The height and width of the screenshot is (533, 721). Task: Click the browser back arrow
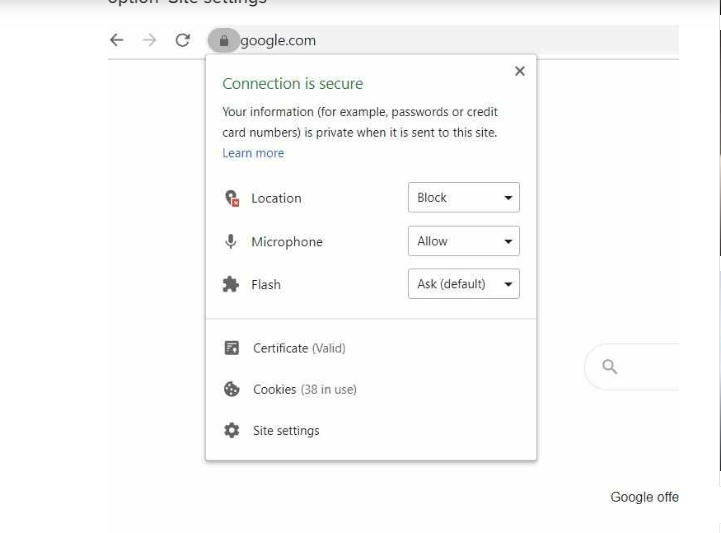point(117,40)
